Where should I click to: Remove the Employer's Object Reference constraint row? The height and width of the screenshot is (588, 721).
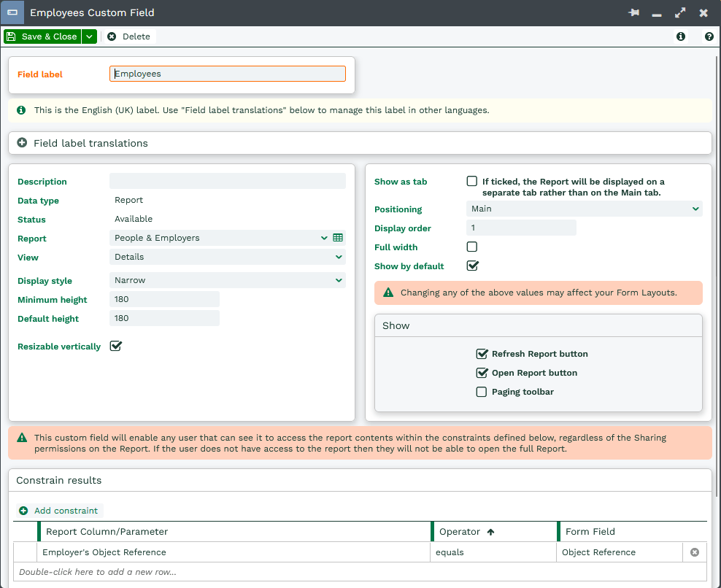click(695, 552)
